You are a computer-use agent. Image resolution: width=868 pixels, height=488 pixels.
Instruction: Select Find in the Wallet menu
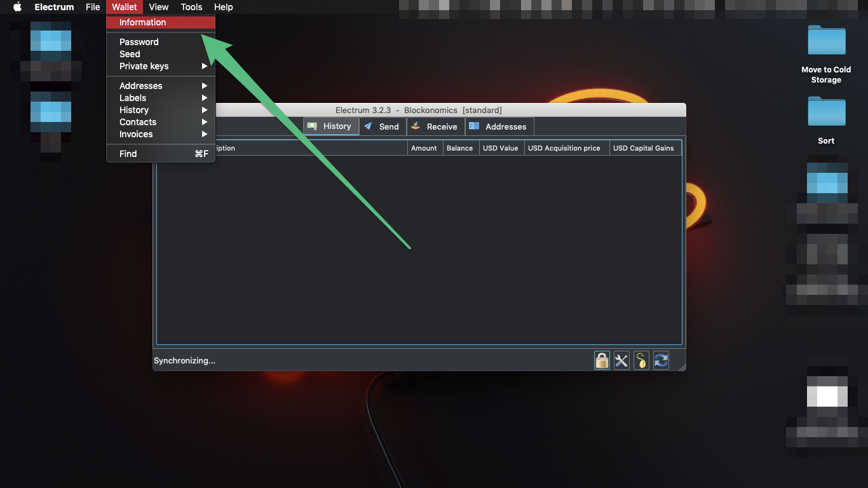161,154
